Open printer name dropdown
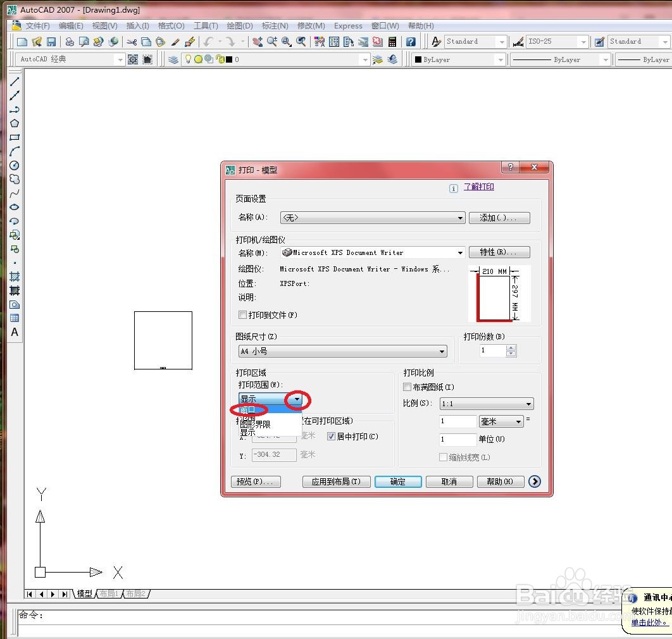This screenshot has width=672, height=639. 373,252
